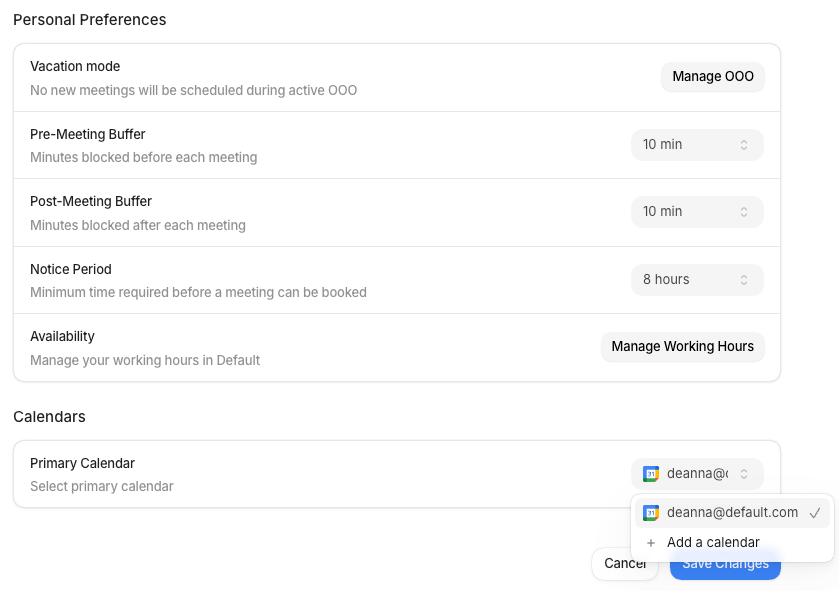Click the chevron arrows in Primary Calendar field

tap(744, 474)
